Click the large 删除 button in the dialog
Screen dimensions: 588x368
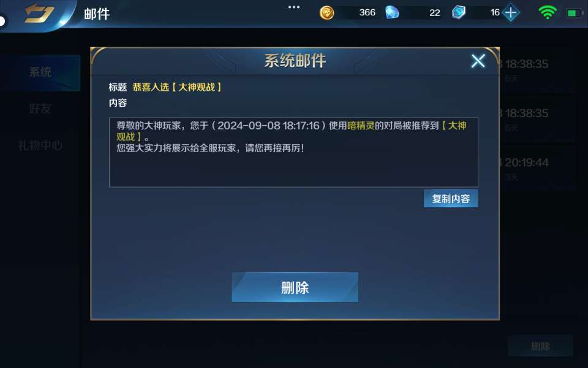tap(295, 287)
